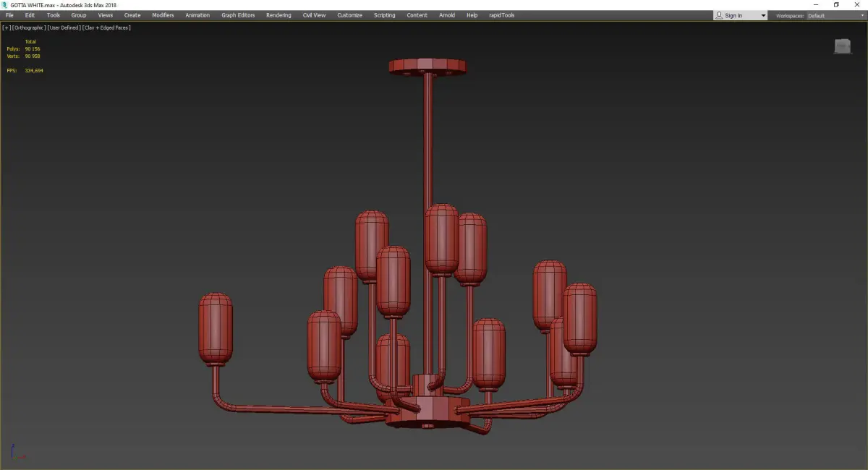The width and height of the screenshot is (868, 470).
Task: Click the user profile icon beside Sign In
Action: pyautogui.click(x=719, y=15)
